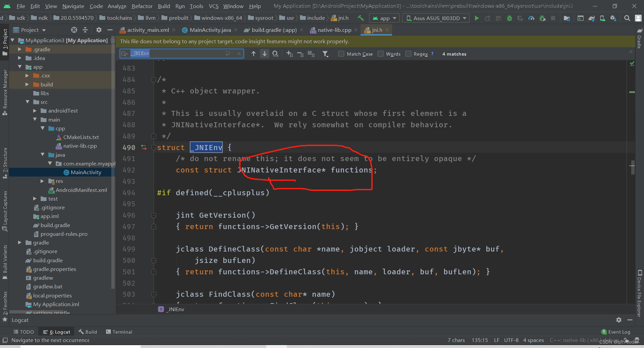The image size is (644, 348).
Task: Open the app run configuration dropdown
Action: [384, 18]
